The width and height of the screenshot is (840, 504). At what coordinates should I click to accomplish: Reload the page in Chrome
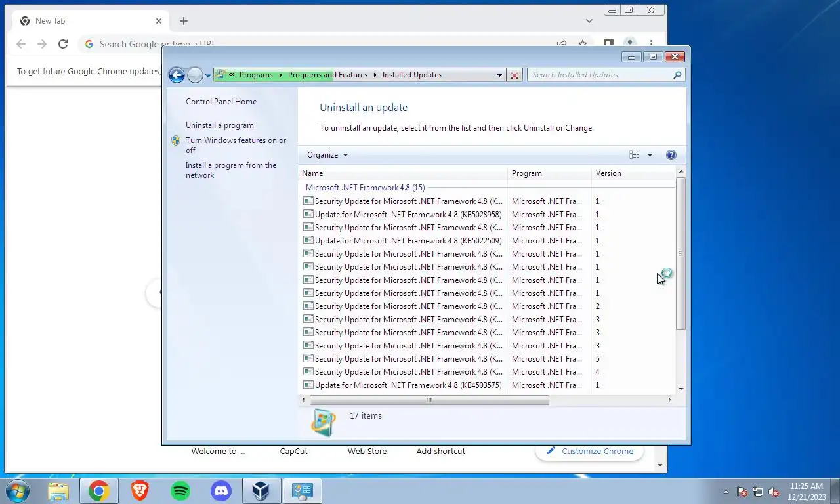[63, 44]
